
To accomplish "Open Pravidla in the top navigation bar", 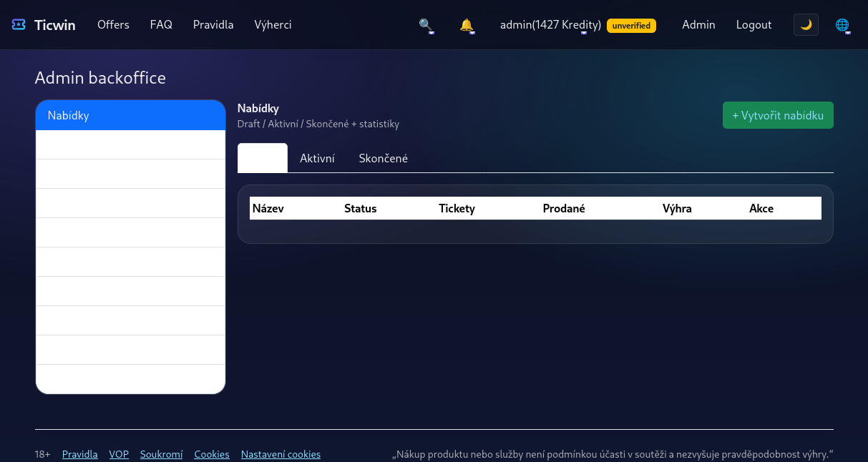I will coord(213,25).
